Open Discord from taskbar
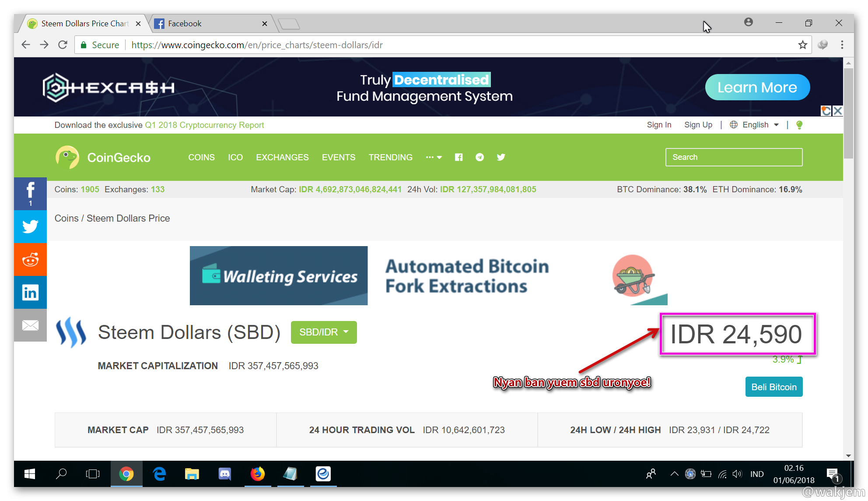This screenshot has height=501, width=868. click(225, 474)
